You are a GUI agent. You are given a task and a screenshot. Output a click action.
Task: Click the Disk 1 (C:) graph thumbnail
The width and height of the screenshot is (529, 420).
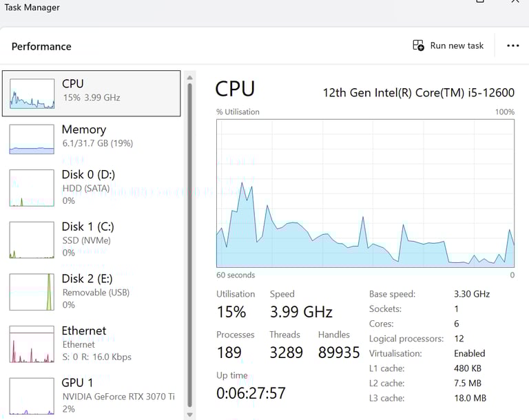(32, 240)
